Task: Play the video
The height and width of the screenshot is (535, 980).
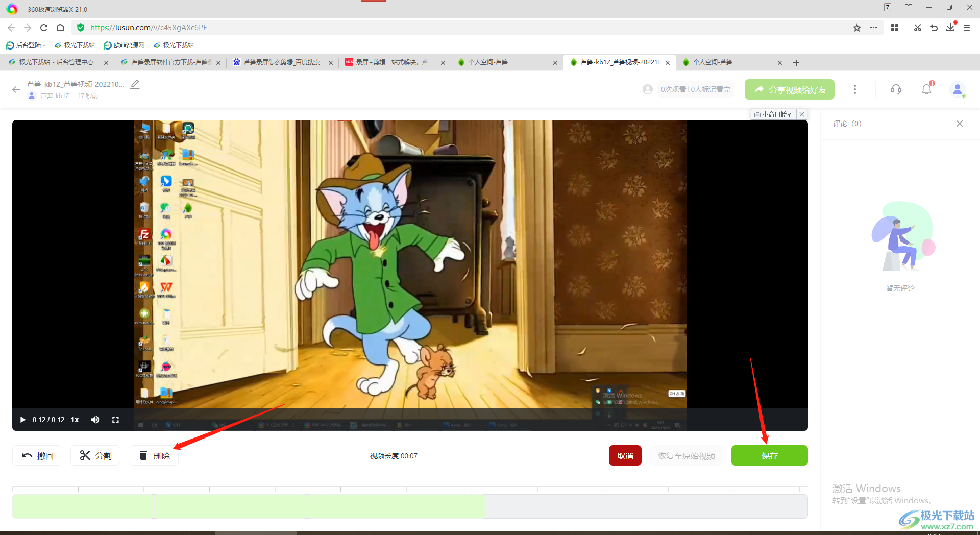Action: [x=22, y=420]
